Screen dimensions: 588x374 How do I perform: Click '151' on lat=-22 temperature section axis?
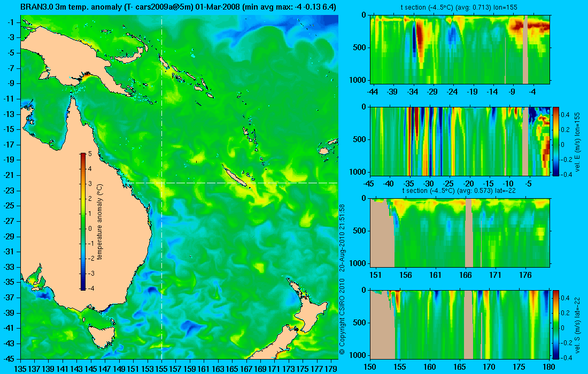click(375, 275)
